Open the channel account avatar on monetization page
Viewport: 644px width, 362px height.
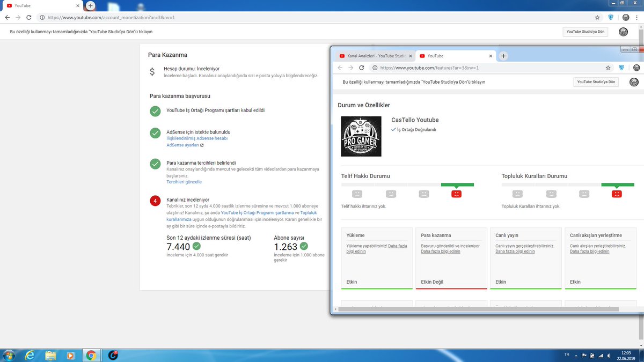pyautogui.click(x=623, y=32)
